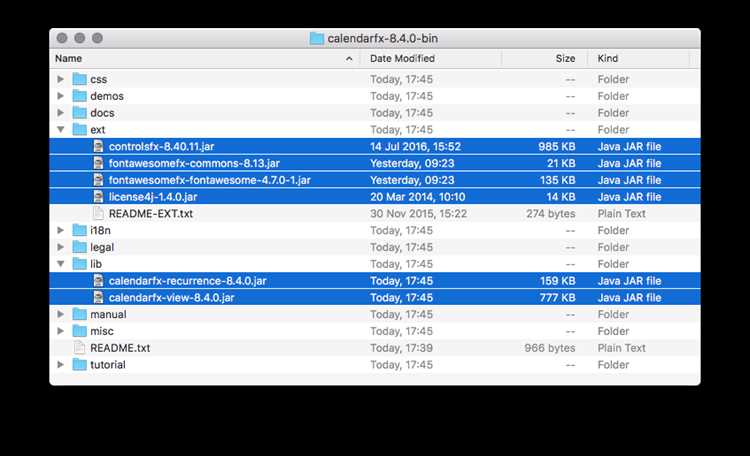The width and height of the screenshot is (750, 456).
Task: Select the docs folder name
Action: 102,112
